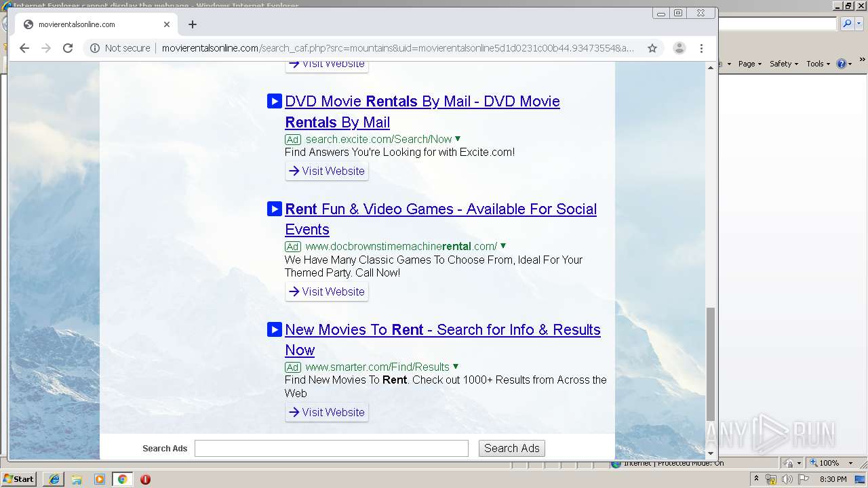Expand dropdown arrow after www.smarter.com URL
The image size is (868, 488).
(455, 366)
